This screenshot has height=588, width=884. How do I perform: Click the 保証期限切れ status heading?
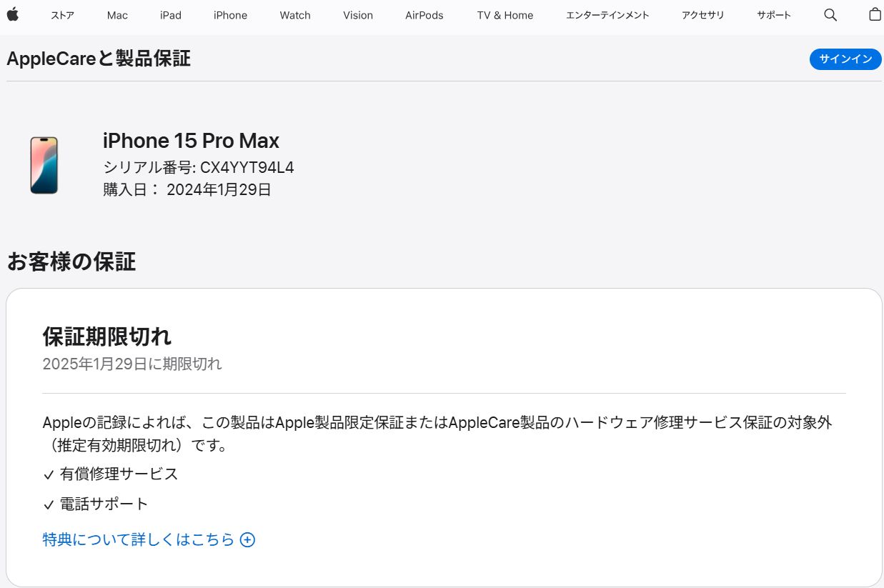(x=107, y=336)
